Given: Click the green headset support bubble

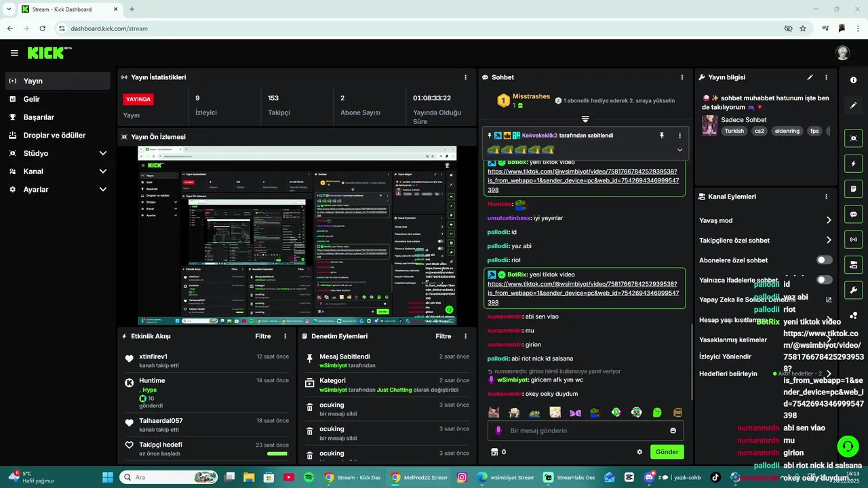Looking at the screenshot, I should coord(848,446).
